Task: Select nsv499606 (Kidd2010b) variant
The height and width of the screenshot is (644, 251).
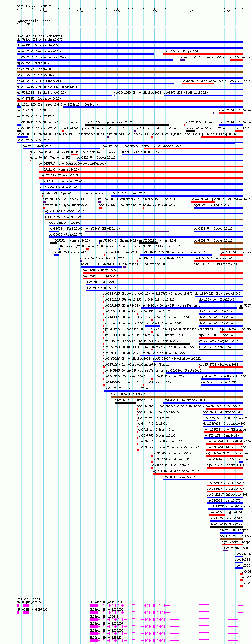Action: click(102, 229)
